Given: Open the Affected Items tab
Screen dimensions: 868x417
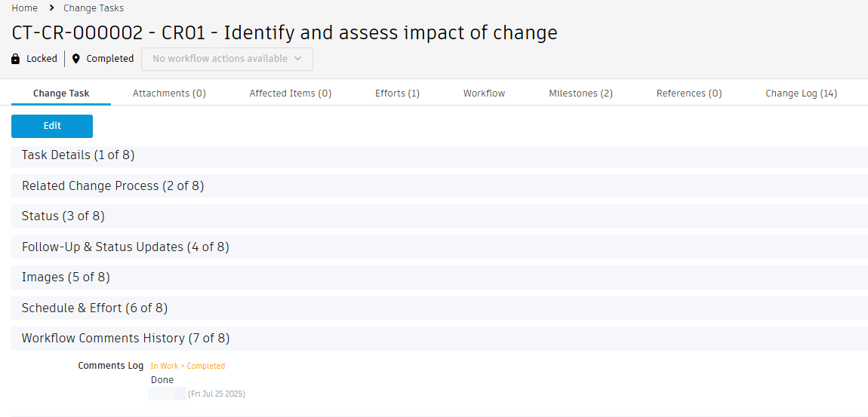Looking at the screenshot, I should click(x=291, y=94).
